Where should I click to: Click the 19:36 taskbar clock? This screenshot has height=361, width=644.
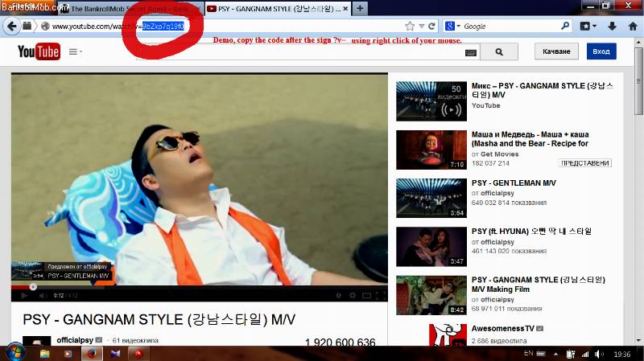[x=621, y=354]
